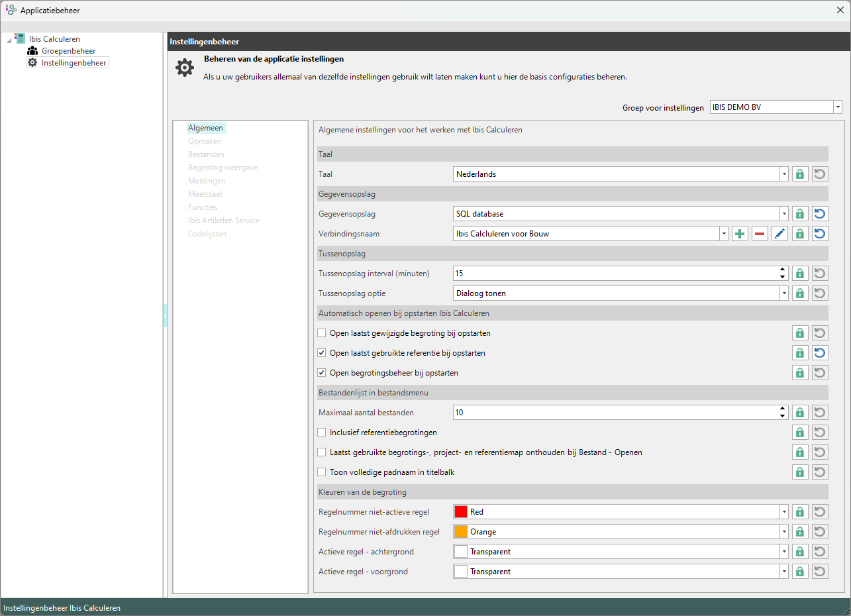The height and width of the screenshot is (616, 851).
Task: Open Groepenbeheer in the left tree
Action: [68, 51]
